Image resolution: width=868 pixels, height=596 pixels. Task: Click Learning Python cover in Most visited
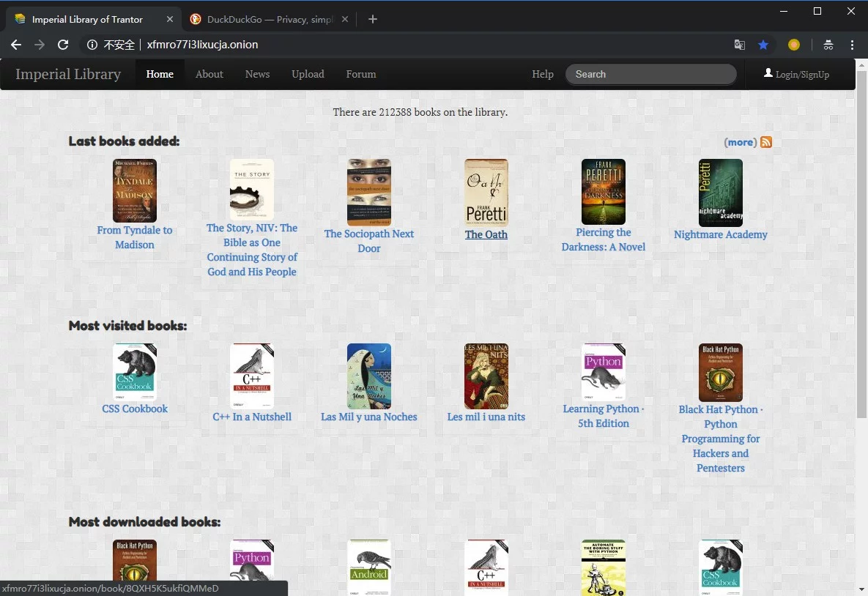[604, 372]
